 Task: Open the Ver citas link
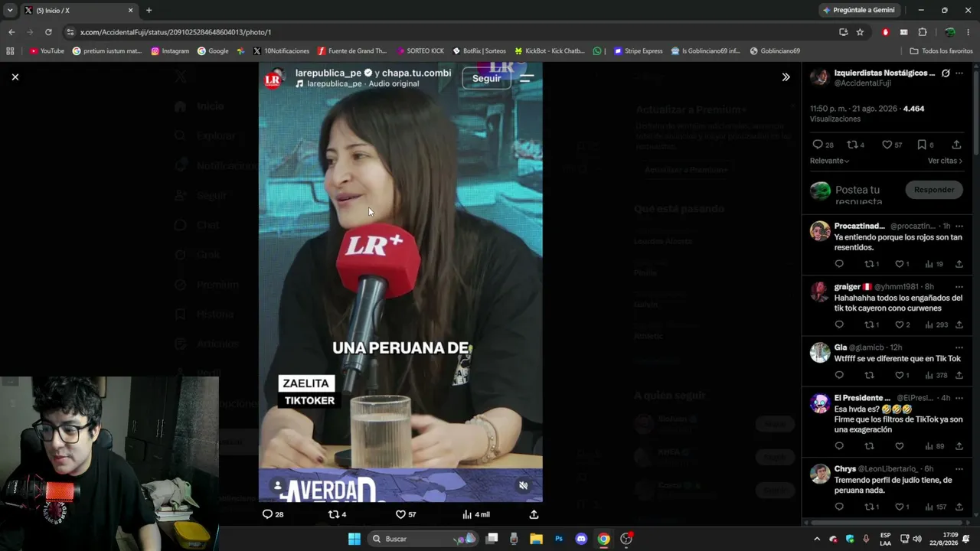pyautogui.click(x=945, y=161)
